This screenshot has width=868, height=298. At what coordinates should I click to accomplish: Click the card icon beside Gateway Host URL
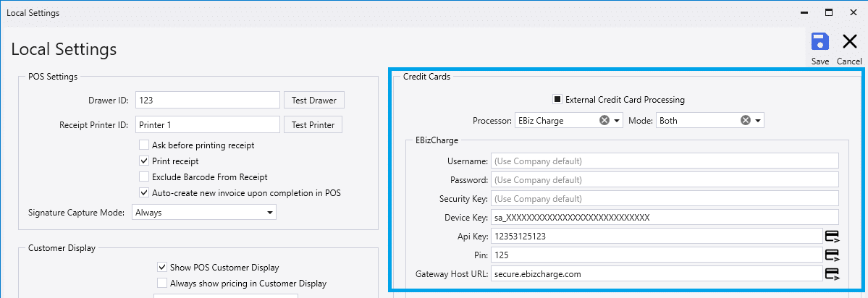coord(832,273)
